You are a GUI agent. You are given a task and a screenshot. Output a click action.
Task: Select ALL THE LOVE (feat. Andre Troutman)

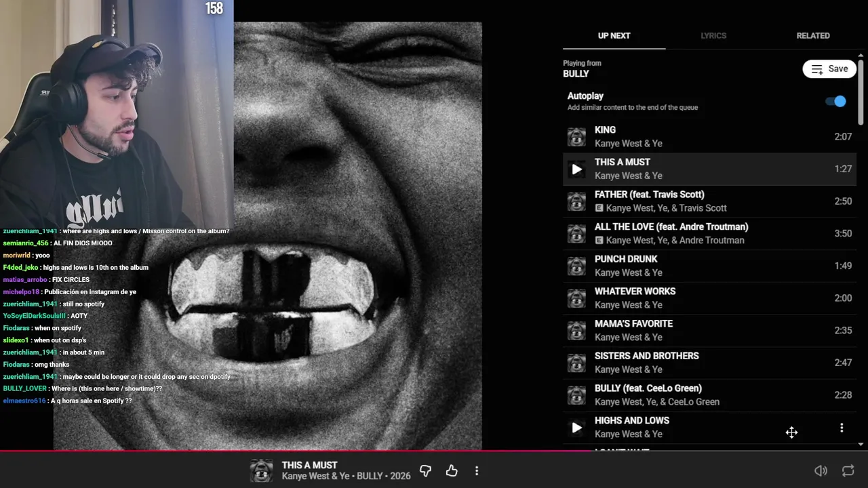(x=671, y=227)
